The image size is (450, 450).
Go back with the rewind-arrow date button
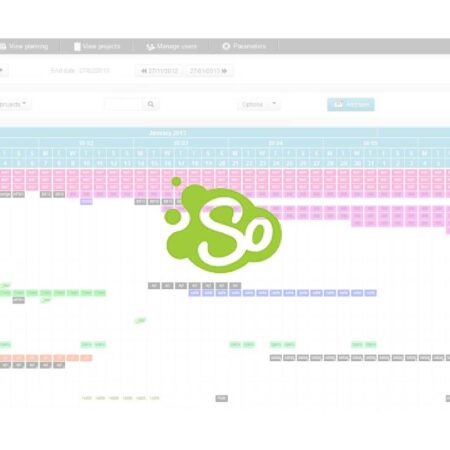click(159, 71)
